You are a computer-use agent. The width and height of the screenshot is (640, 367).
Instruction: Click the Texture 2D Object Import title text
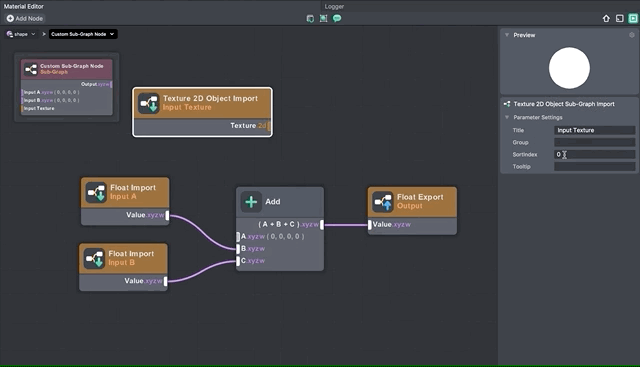coord(210,98)
